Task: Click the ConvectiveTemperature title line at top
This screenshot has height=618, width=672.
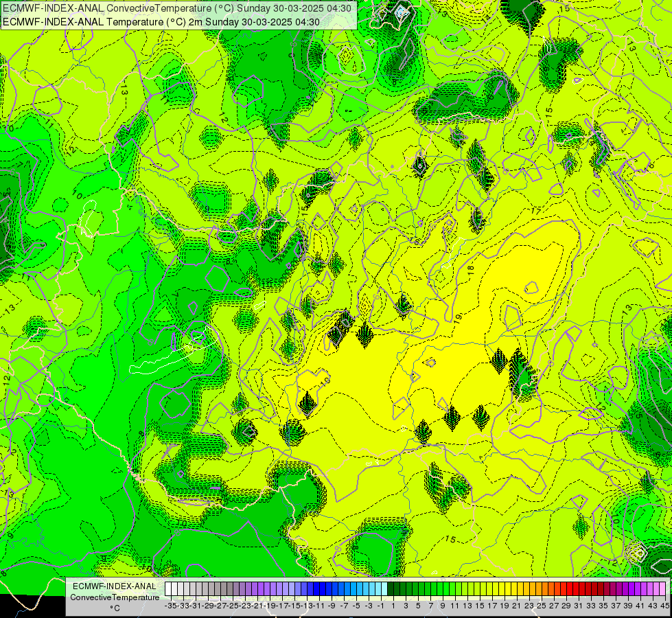Action: 177,8
